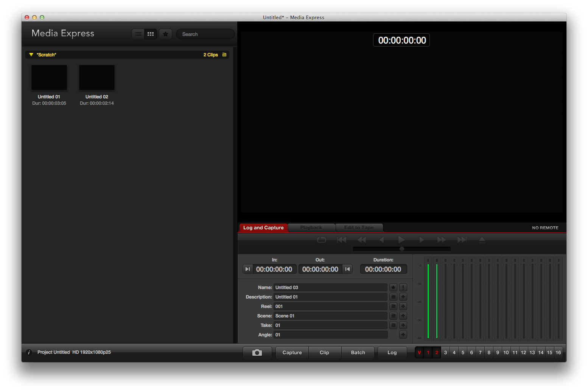This screenshot has height=392, width=588.
Task: Click the Log button
Action: click(x=392, y=353)
